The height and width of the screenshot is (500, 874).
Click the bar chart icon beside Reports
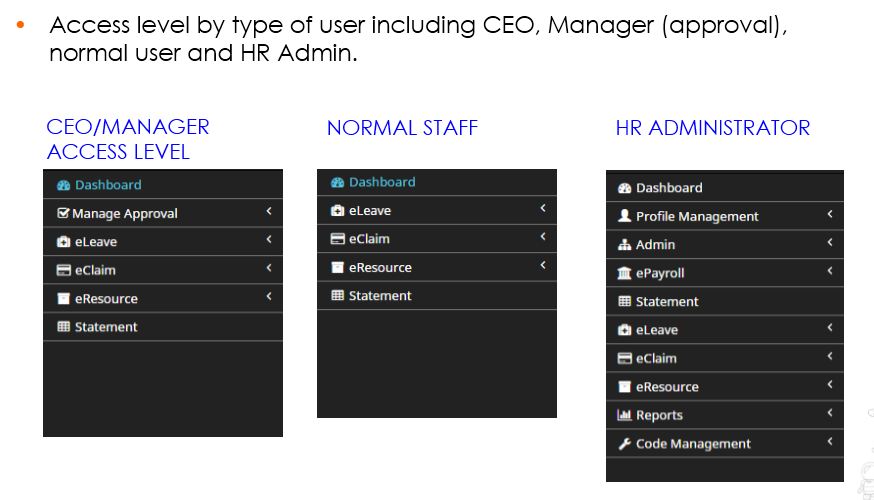tap(625, 415)
